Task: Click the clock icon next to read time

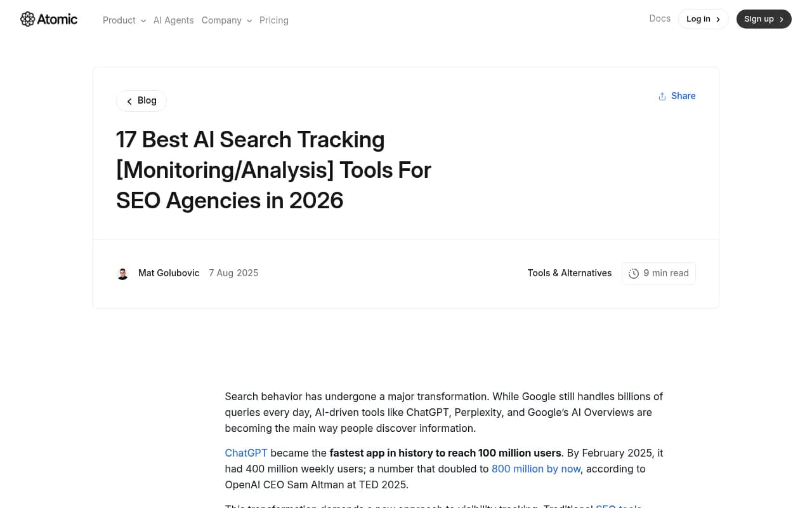Action: click(634, 273)
